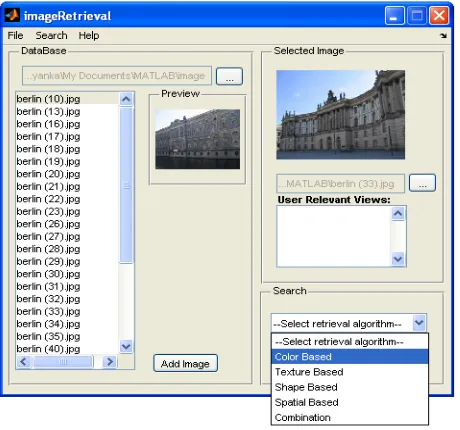Open the Help menu
This screenshot has width=460, height=430.
point(89,35)
